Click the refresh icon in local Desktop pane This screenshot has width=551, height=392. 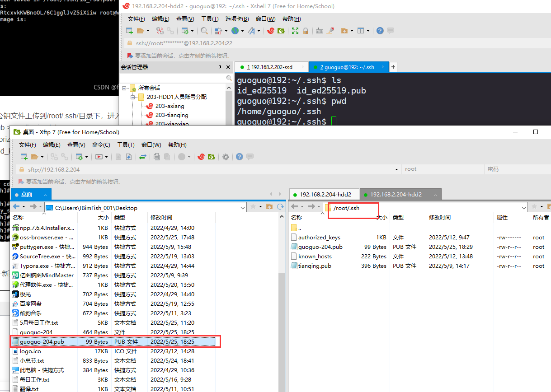pyautogui.click(x=280, y=206)
